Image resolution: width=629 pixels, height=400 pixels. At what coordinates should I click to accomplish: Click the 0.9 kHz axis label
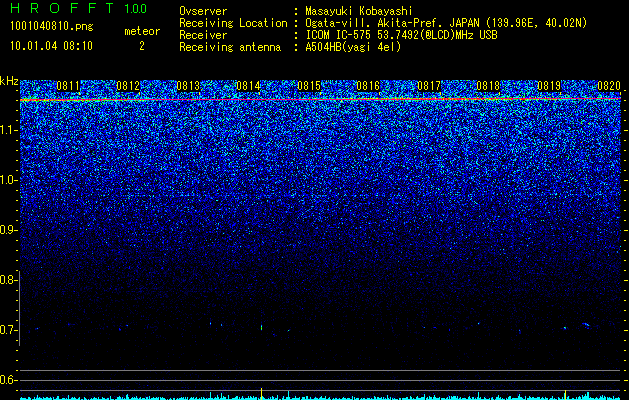pyautogui.click(x=8, y=230)
